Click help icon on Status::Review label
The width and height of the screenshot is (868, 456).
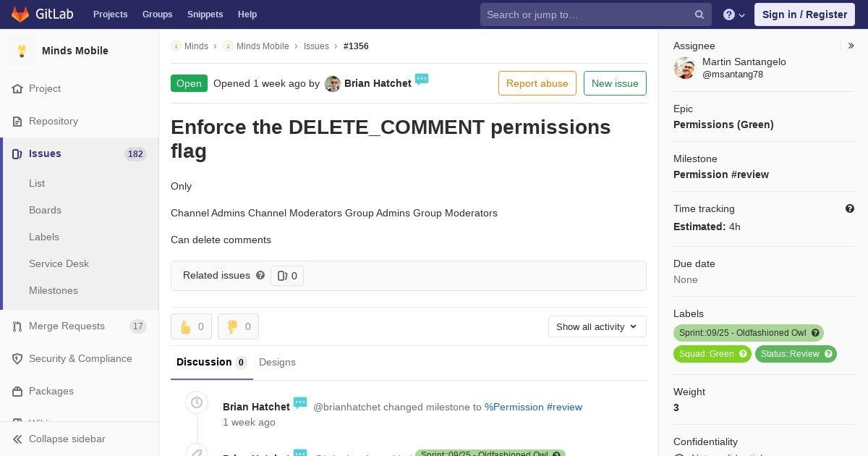tap(828, 354)
